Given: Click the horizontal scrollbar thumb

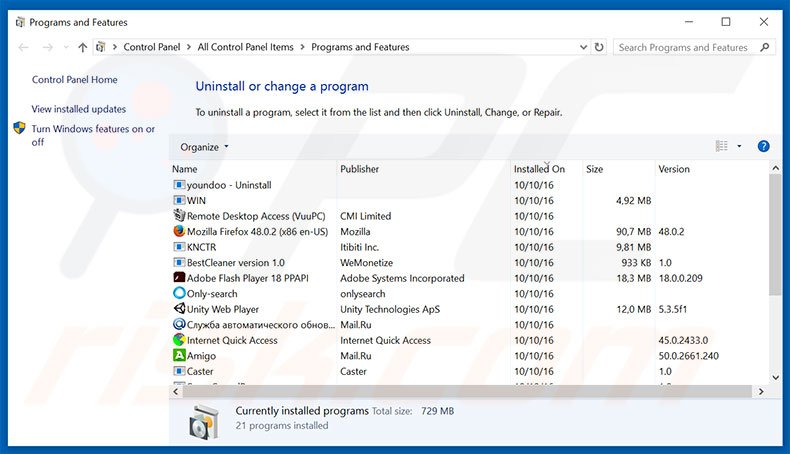Looking at the screenshot, I should [x=467, y=392].
